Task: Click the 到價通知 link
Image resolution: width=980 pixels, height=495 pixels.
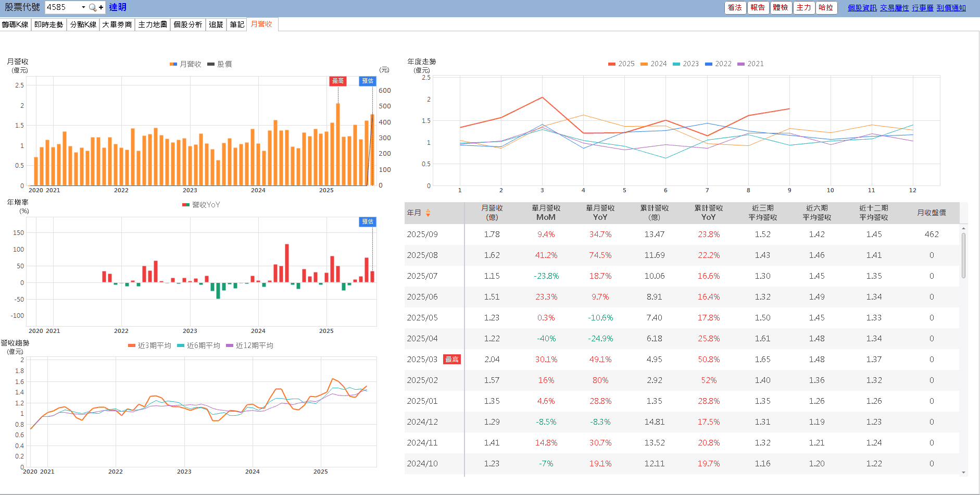Action: [x=951, y=8]
